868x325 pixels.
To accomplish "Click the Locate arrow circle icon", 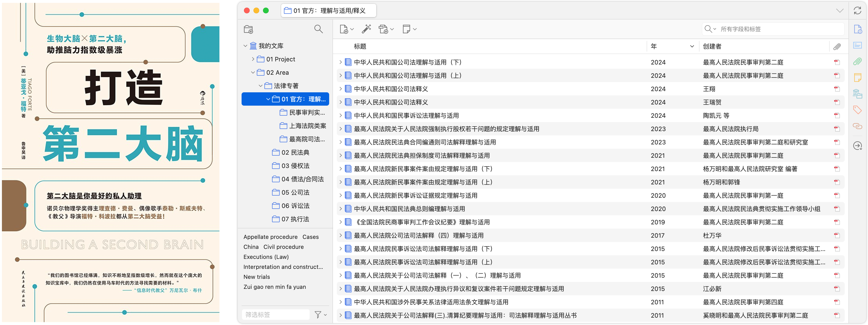I will tap(857, 146).
